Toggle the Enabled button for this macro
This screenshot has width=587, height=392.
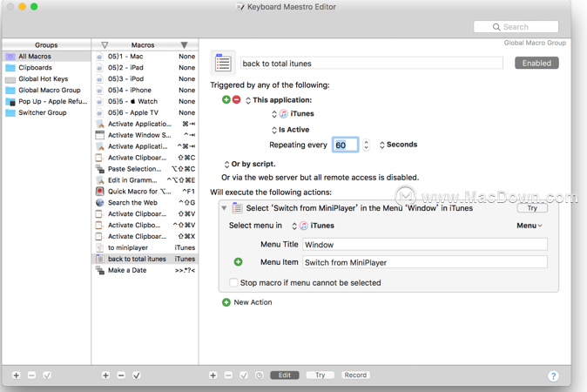point(536,63)
